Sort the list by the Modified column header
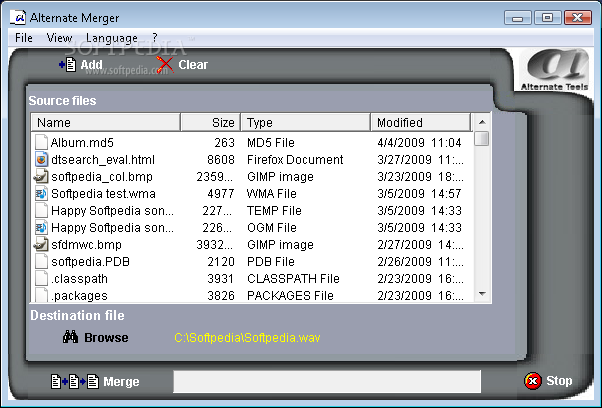Viewport: 602px width, 408px height. (421, 122)
